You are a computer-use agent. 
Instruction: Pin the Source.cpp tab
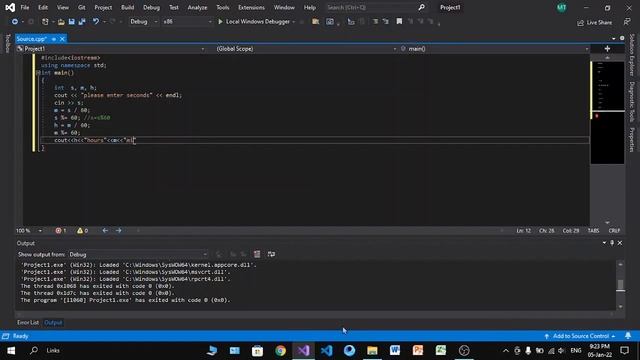pos(54,39)
